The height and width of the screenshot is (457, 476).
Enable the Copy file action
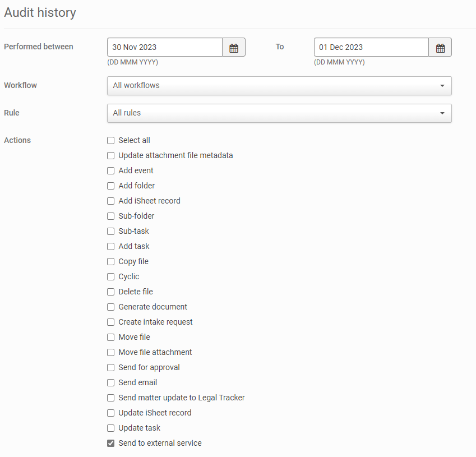tap(111, 262)
